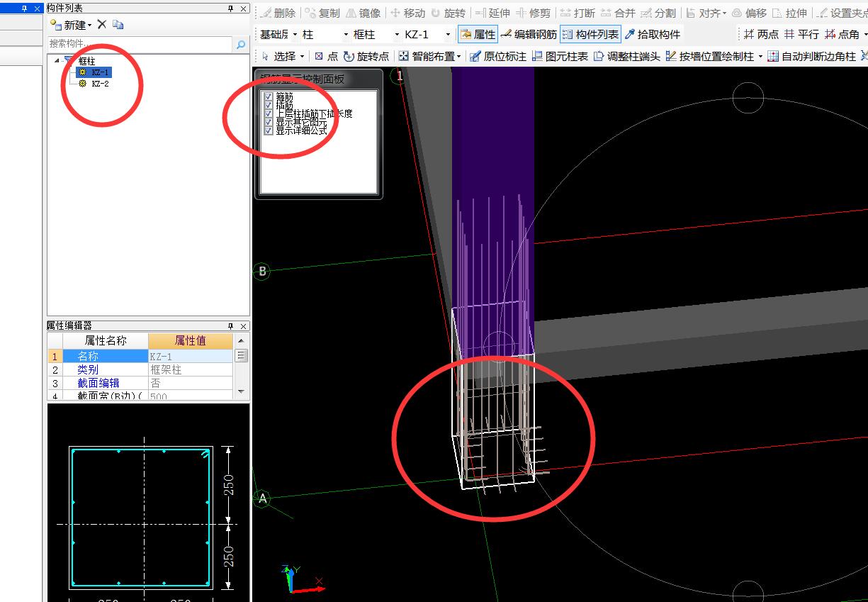Image resolution: width=868 pixels, height=602 pixels.
Task: Select KZ-1 in component tree
Action: pos(101,72)
